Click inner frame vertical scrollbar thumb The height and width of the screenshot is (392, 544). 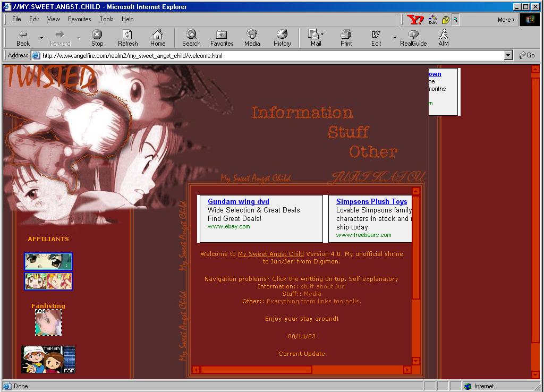click(416, 246)
